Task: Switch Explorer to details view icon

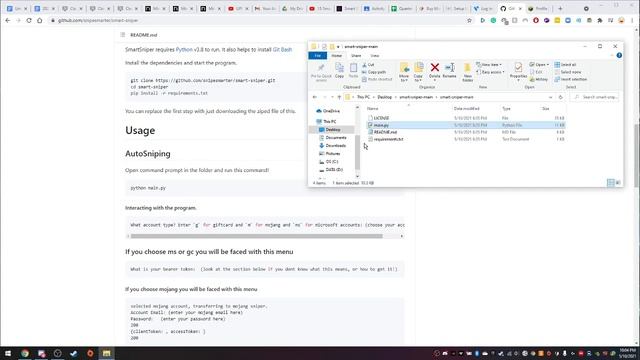Action: tap(611, 183)
